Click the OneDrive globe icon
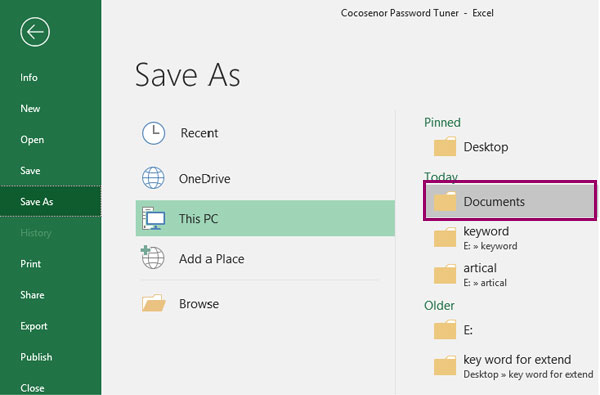Image resolution: width=600 pixels, height=395 pixels. pyautogui.click(x=153, y=178)
